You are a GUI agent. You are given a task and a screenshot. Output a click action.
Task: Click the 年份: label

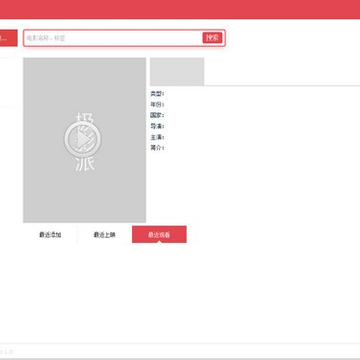pyautogui.click(x=157, y=105)
